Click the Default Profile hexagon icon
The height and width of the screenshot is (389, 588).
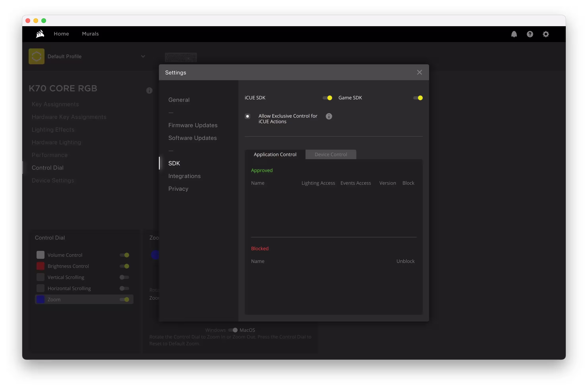click(37, 56)
